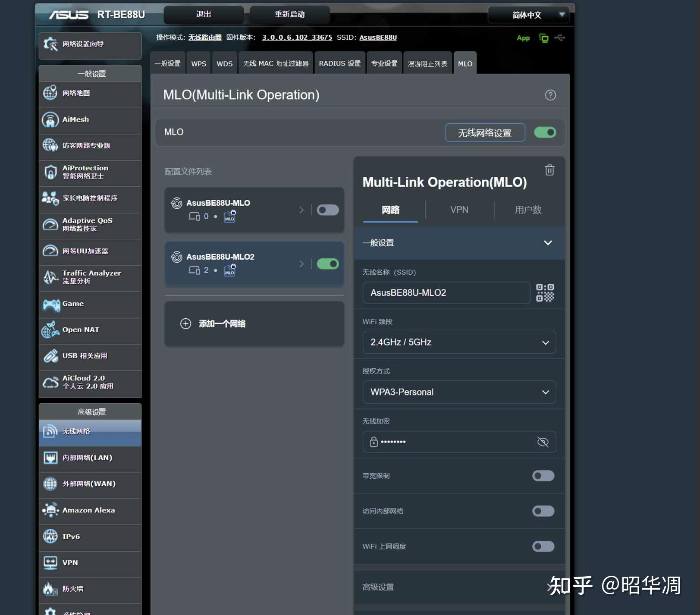Disable the main MLO toggle

(545, 132)
